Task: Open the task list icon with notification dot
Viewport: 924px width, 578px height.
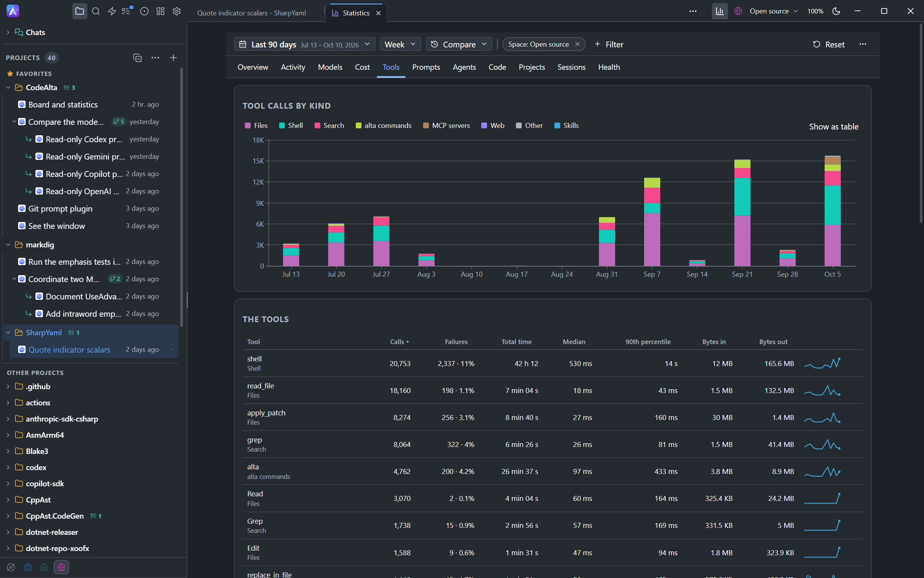Action: pos(127,11)
